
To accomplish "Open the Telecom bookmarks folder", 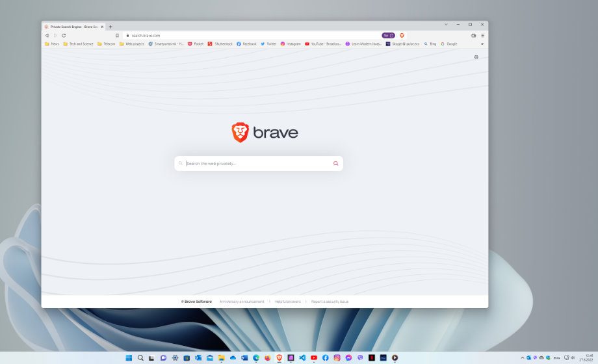I will point(106,44).
